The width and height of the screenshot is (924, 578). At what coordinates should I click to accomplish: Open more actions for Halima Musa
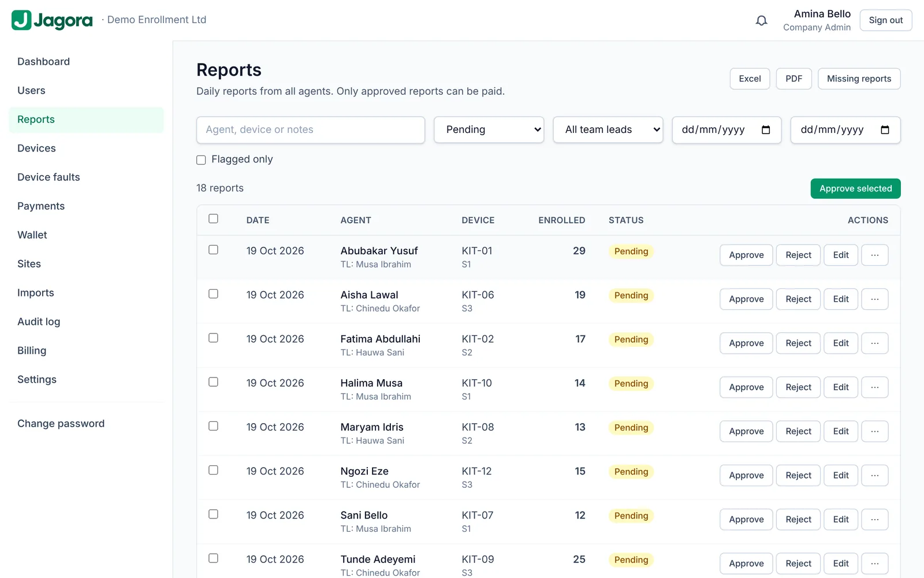point(875,387)
